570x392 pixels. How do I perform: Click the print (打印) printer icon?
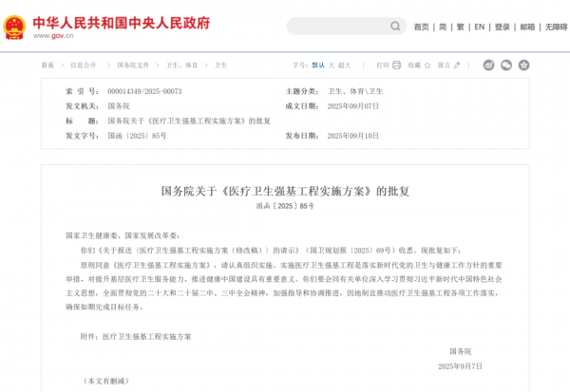(397, 65)
